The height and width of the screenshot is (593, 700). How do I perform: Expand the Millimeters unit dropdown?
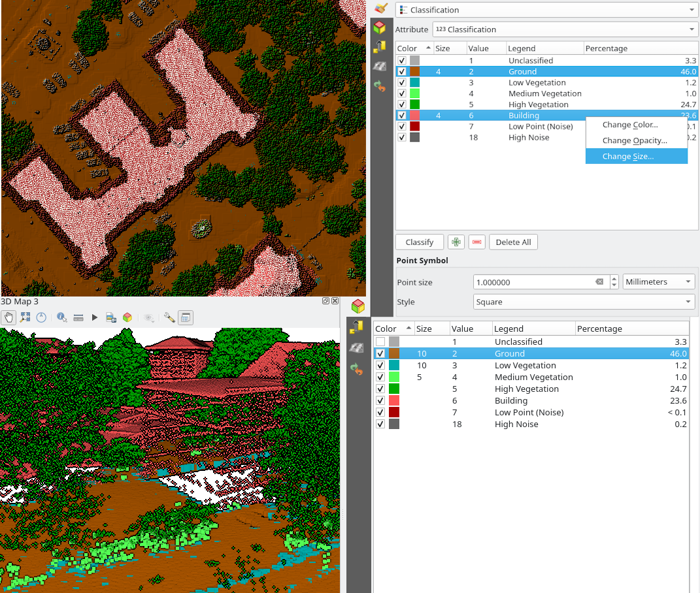pyautogui.click(x=659, y=282)
